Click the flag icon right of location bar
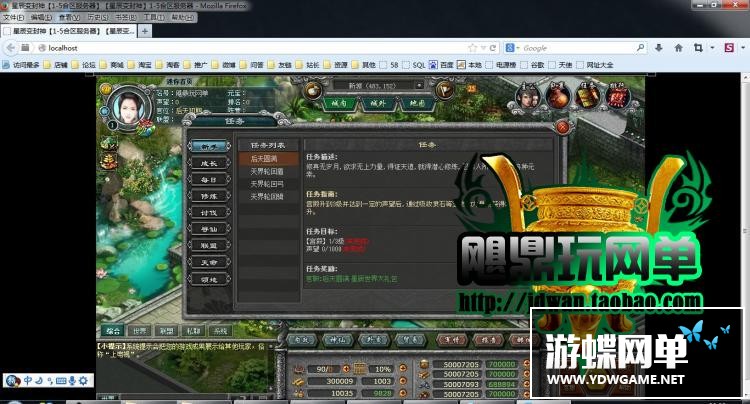This screenshot has width=750, height=404. click(x=444, y=90)
